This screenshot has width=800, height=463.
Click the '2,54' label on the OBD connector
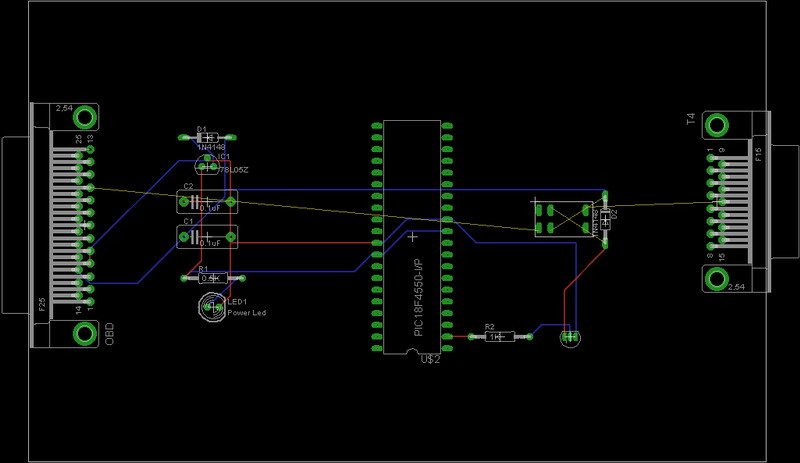coord(64,108)
